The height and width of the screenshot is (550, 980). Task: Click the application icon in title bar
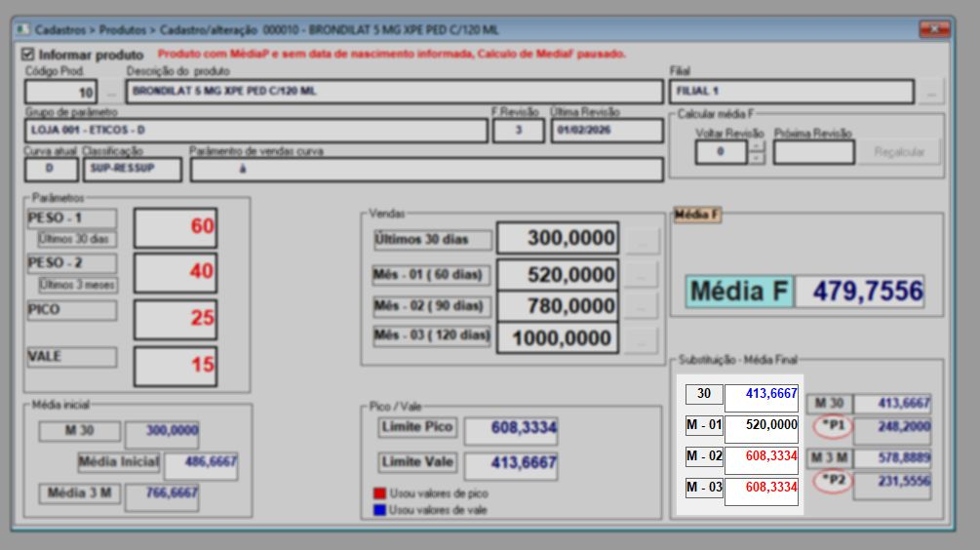(x=22, y=29)
